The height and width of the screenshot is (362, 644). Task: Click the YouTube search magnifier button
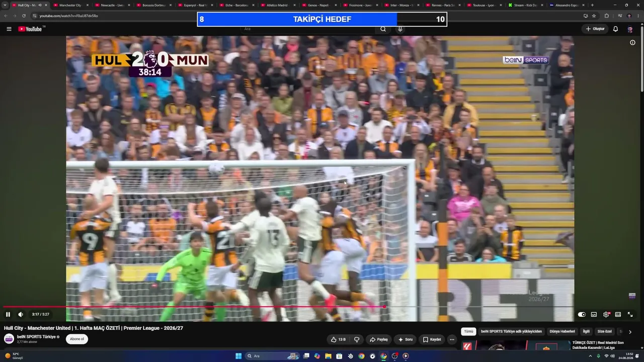click(383, 29)
